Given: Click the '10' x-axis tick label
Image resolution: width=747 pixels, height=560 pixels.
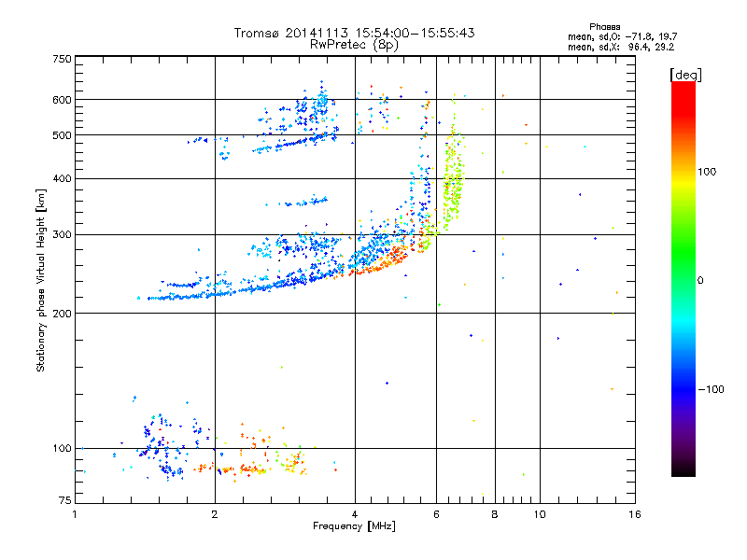Looking at the screenshot, I should pos(540,514).
